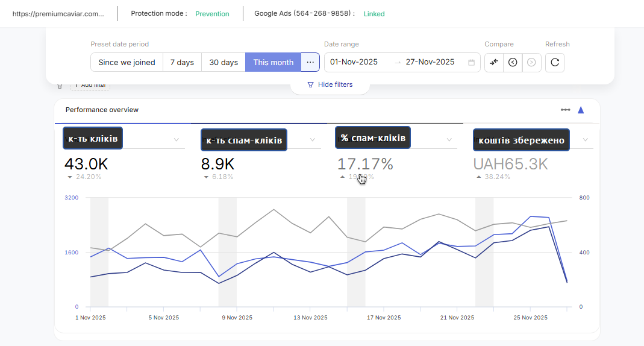Viewport: 644px width, 346px height.
Task: Open the spam percentage metric dropdown
Action: pyautogui.click(x=449, y=140)
